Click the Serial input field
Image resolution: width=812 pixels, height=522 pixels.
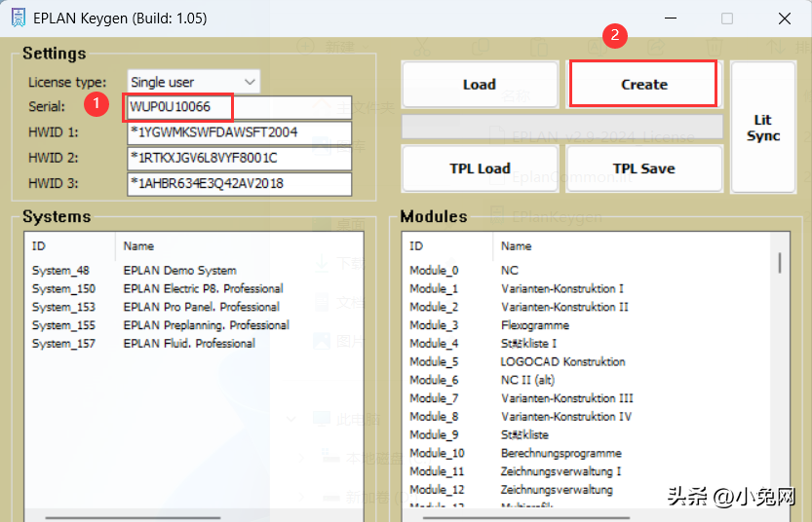[x=238, y=106]
